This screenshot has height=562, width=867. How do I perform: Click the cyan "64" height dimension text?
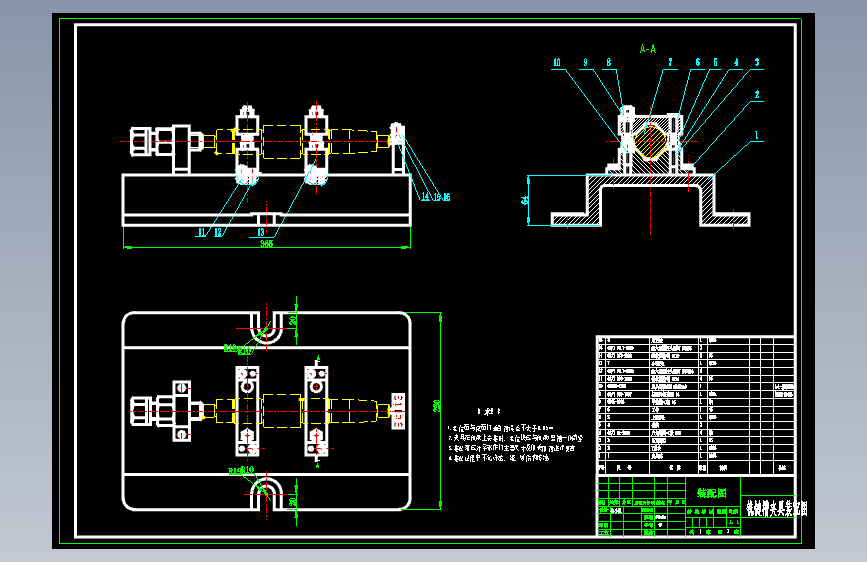(525, 200)
